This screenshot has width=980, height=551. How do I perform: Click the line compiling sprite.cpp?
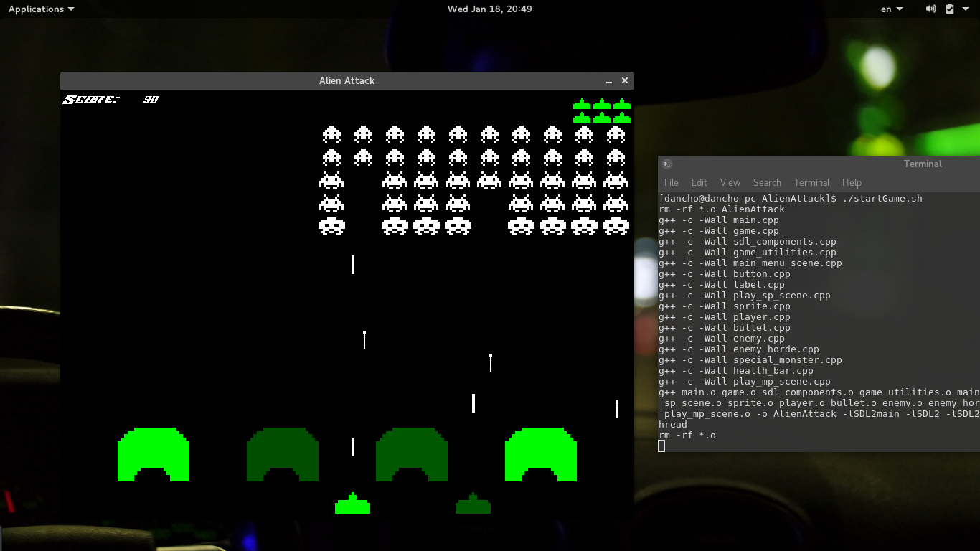pos(725,306)
